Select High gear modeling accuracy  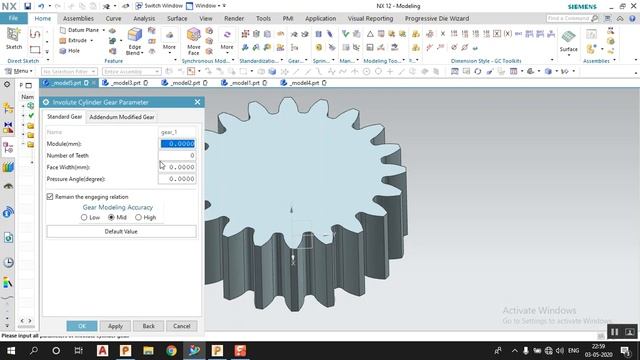coord(138,218)
